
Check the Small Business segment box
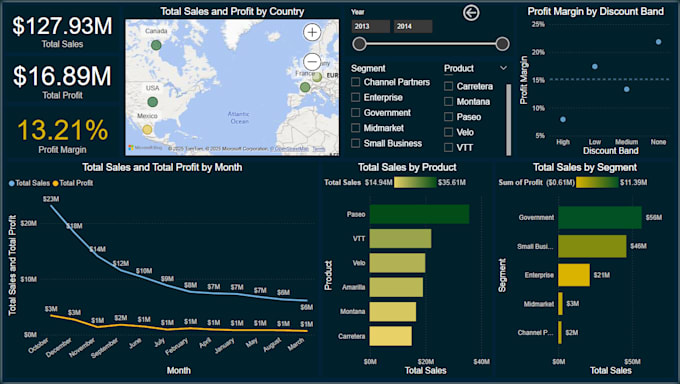(x=356, y=143)
